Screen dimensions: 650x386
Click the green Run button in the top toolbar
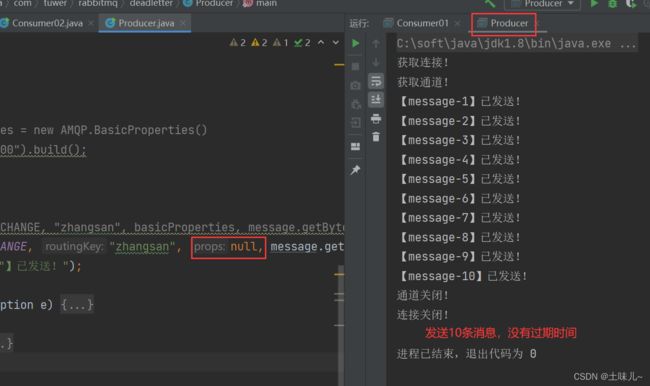click(x=594, y=4)
